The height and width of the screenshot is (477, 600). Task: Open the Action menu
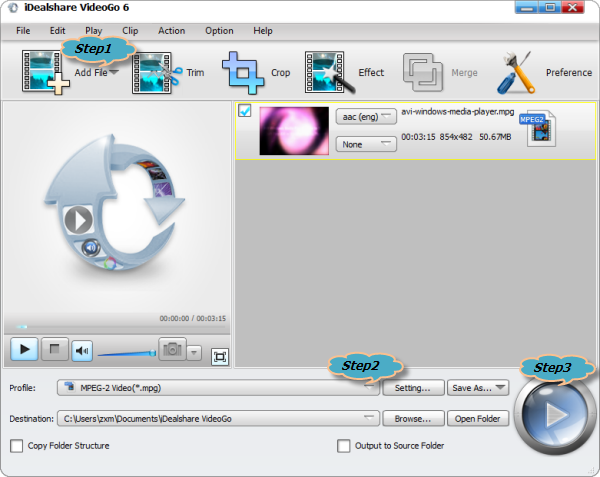[171, 31]
